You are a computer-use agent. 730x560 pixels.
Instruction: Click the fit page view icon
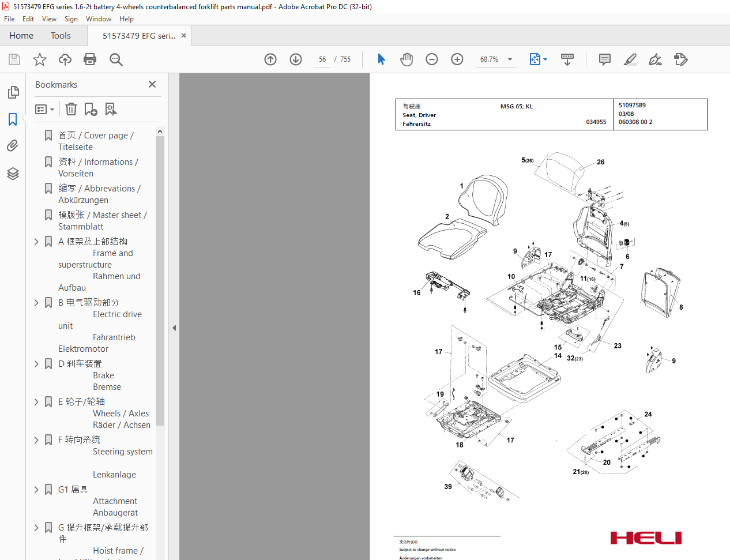pyautogui.click(x=535, y=59)
